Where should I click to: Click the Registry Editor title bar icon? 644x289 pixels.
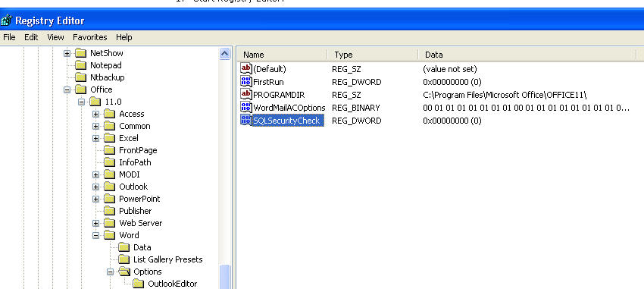point(6,20)
